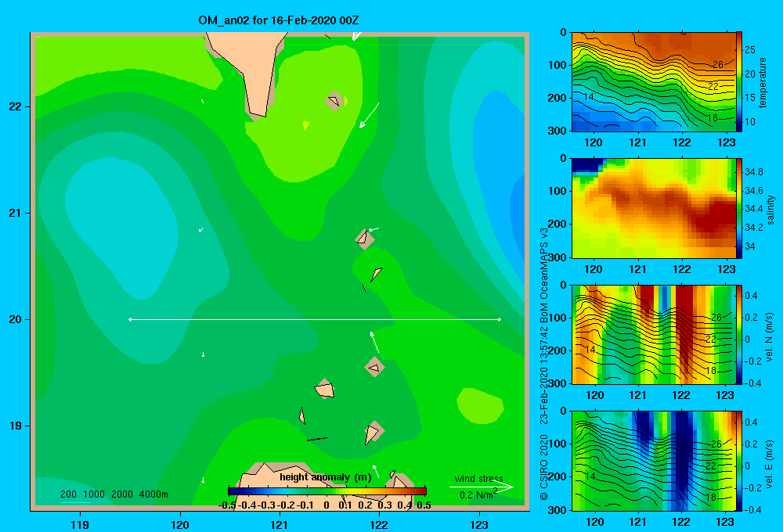Click the '0.2 N/m' wind stress value
The height and width of the screenshot is (532, 783).
click(476, 495)
